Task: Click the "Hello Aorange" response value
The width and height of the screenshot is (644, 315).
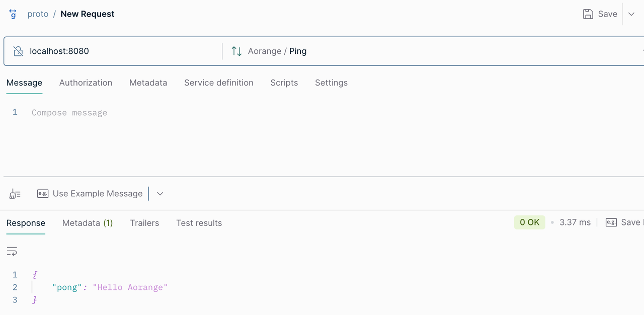Action: tap(130, 287)
